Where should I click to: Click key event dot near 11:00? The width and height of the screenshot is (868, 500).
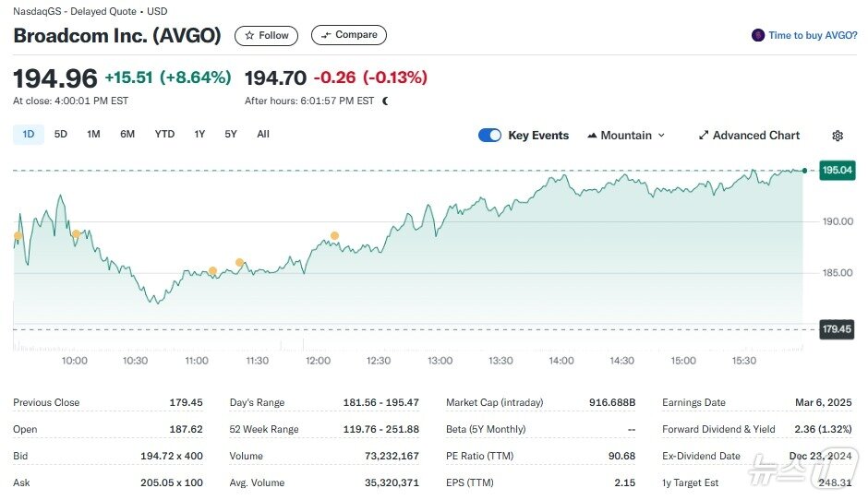tap(212, 271)
